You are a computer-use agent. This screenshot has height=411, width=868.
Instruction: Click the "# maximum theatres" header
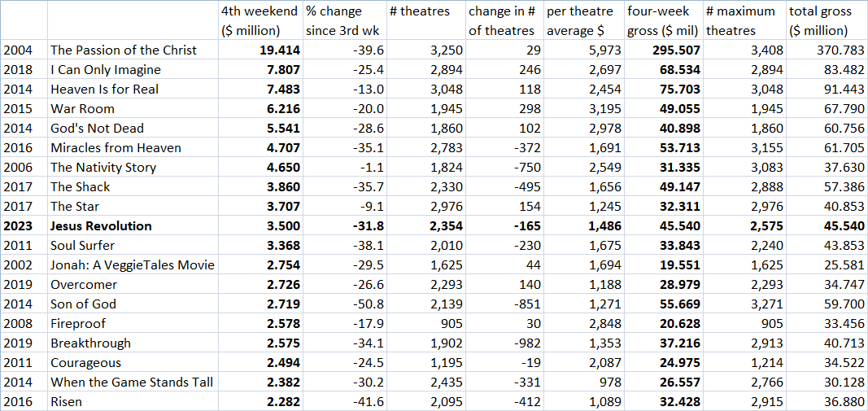point(745,21)
